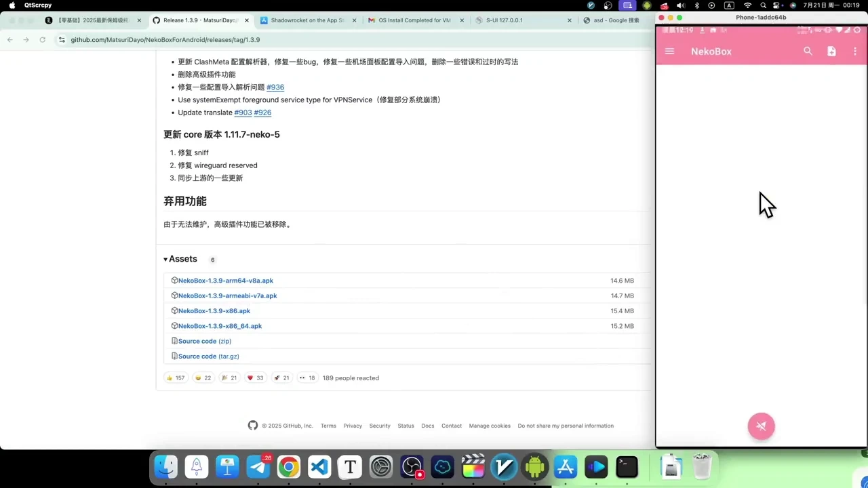
Task: Open Final Cut Pro in dock
Action: [473, 467]
